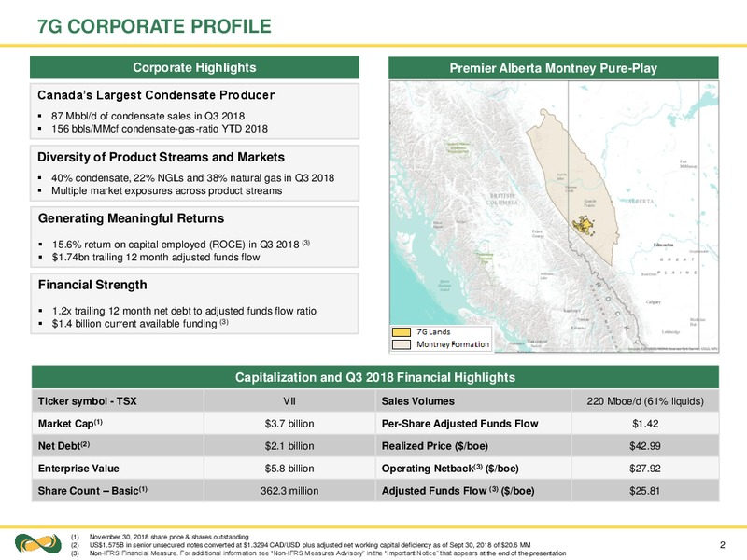Screen dimensions: 747x560
Task: Click the 'ALBERTA' map label
Action: pos(640,202)
